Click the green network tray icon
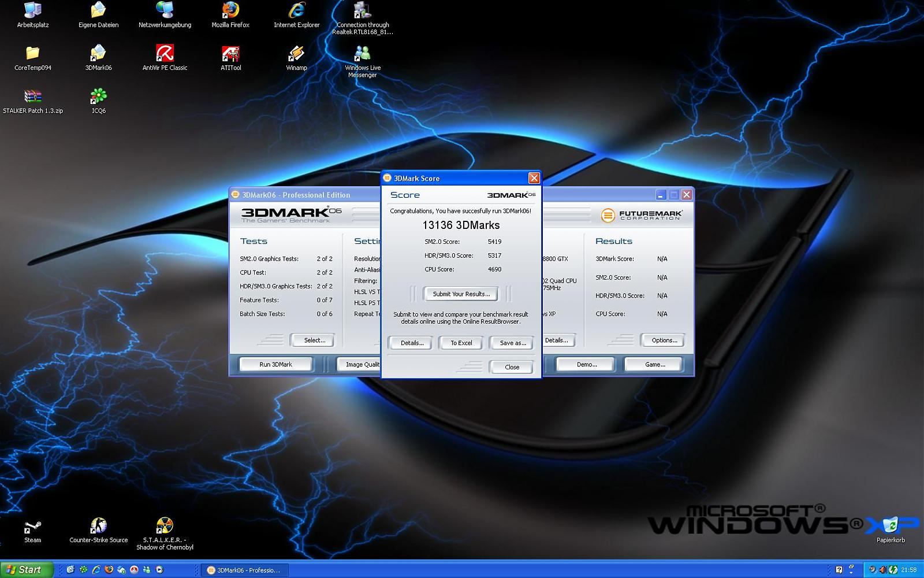The image size is (924, 578). [893, 570]
